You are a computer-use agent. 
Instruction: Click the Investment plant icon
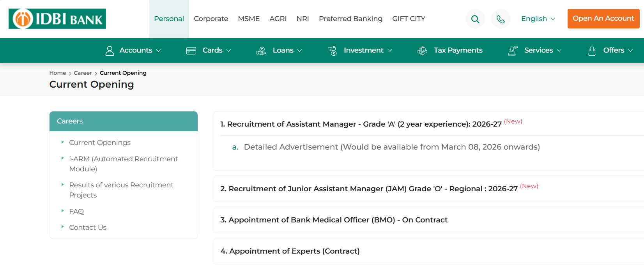333,51
